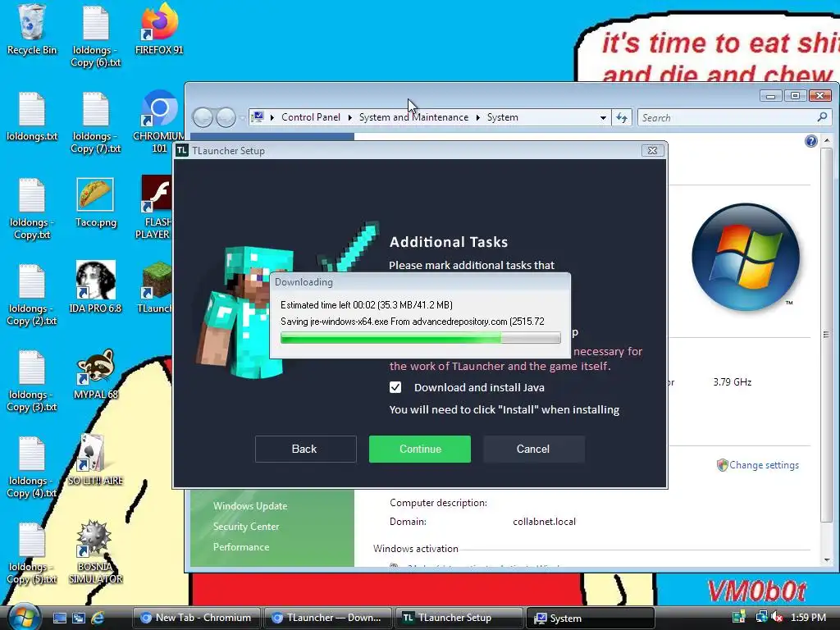Click the muted volume tray icon
Viewport: 840px width, 630px height.
pos(776,618)
